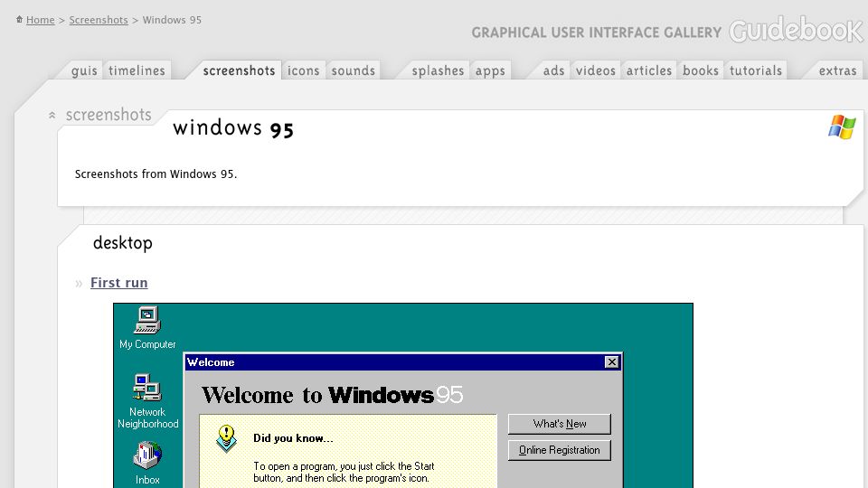Go to the splashes tab
The width and height of the screenshot is (868, 488).
click(x=438, y=70)
